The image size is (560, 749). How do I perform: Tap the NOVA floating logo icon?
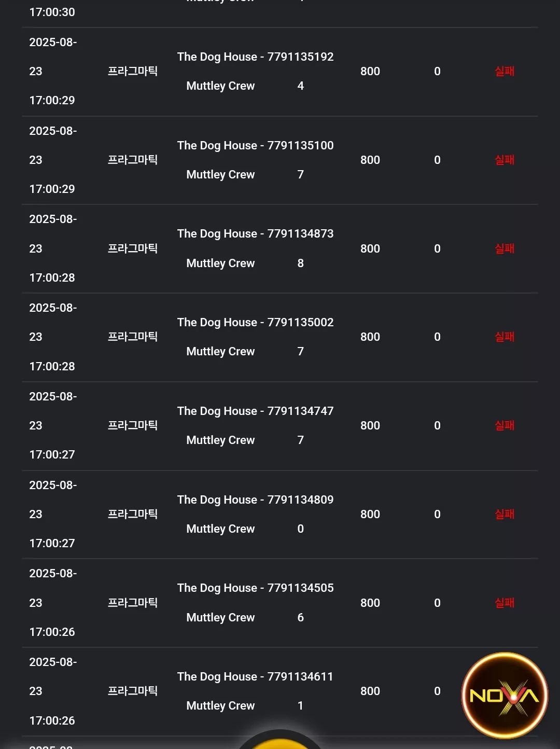505,695
